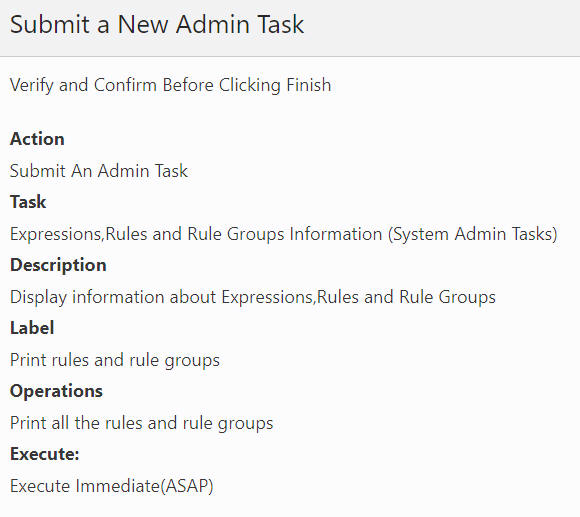
Task: Click the "Submit An Admin Task" value
Action: point(99,171)
